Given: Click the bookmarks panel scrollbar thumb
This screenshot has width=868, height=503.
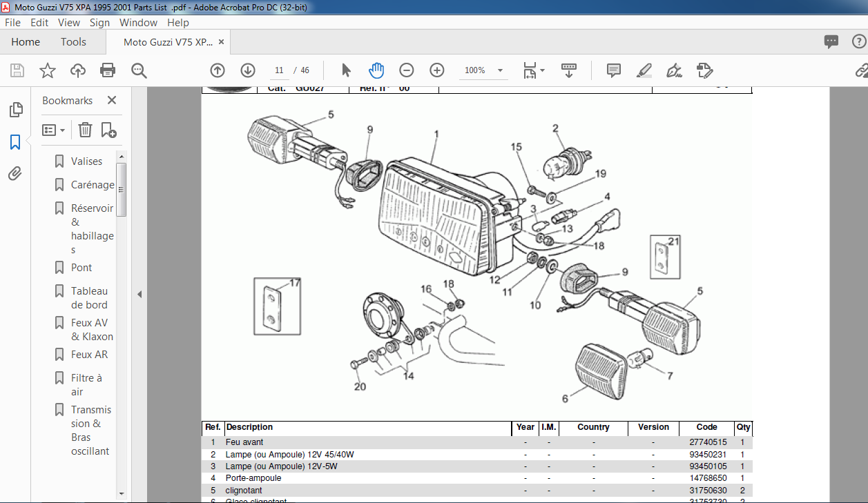Looking at the screenshot, I should 122,190.
